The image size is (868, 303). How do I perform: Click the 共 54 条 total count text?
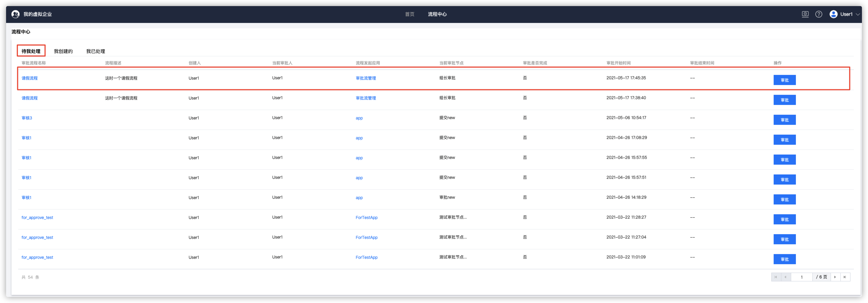point(30,277)
